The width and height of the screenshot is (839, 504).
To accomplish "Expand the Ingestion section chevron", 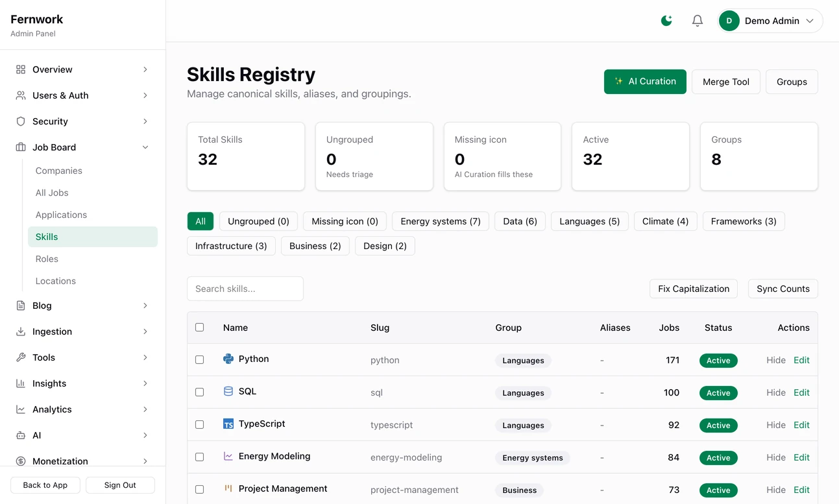I will [x=145, y=331].
